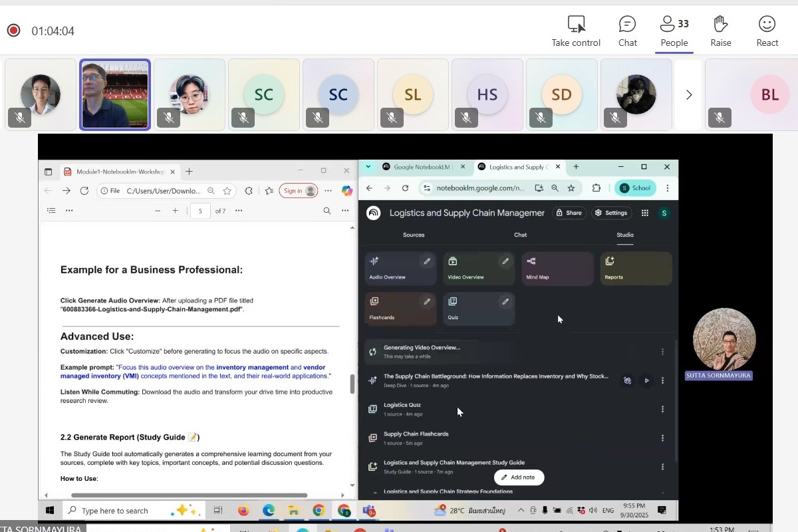Click the Add note button
This screenshot has height=532, width=798.
tap(519, 477)
